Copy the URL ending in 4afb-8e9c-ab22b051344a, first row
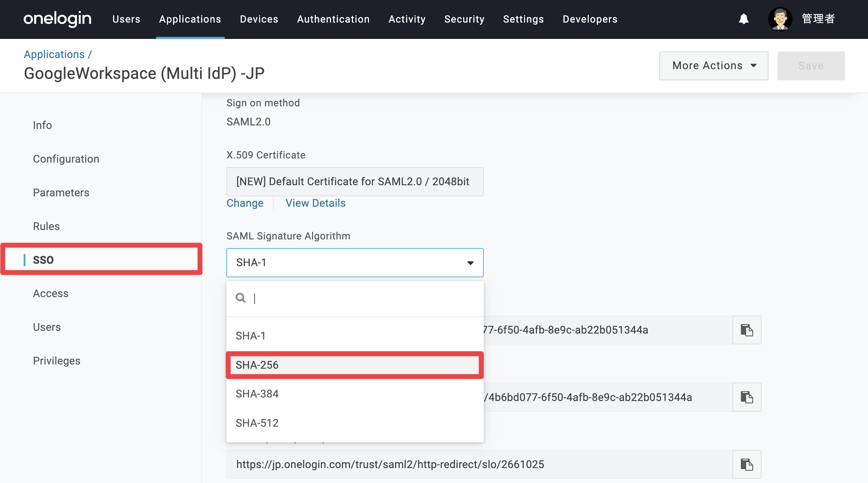 point(747,330)
